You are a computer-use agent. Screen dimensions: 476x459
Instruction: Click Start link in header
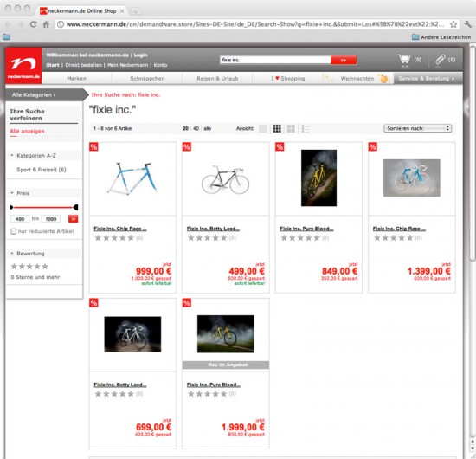tap(53, 65)
